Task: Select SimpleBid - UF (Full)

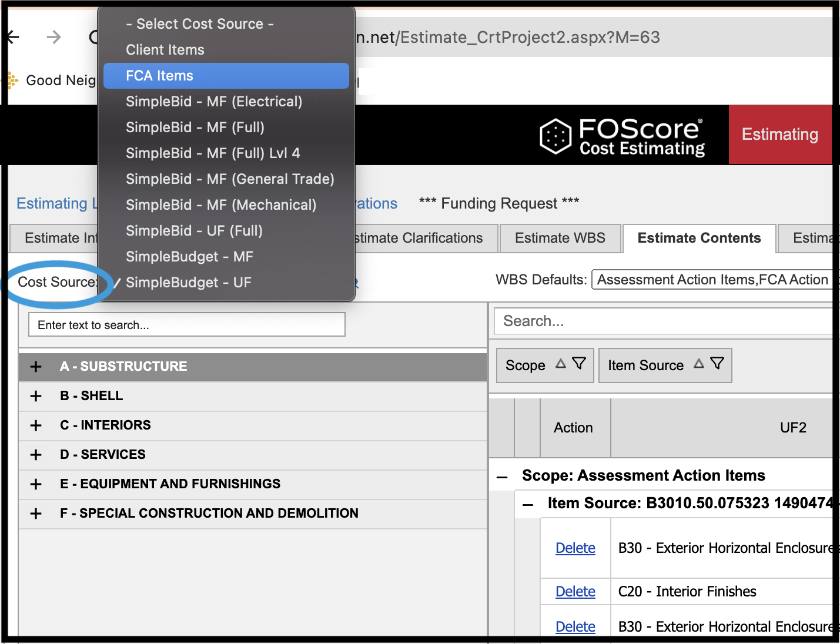Action: (226, 231)
